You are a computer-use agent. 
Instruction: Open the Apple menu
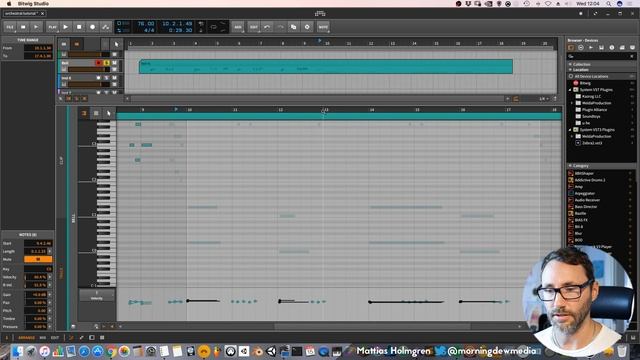pyautogui.click(x=9, y=4)
